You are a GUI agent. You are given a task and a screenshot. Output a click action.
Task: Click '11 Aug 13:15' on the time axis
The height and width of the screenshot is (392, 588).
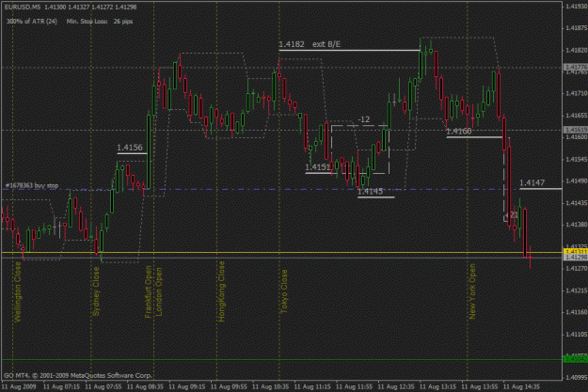437,386
